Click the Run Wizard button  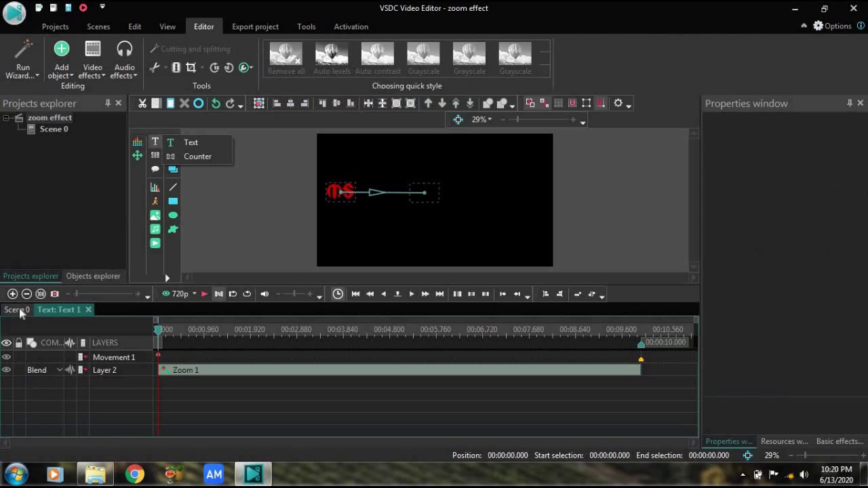pos(22,60)
